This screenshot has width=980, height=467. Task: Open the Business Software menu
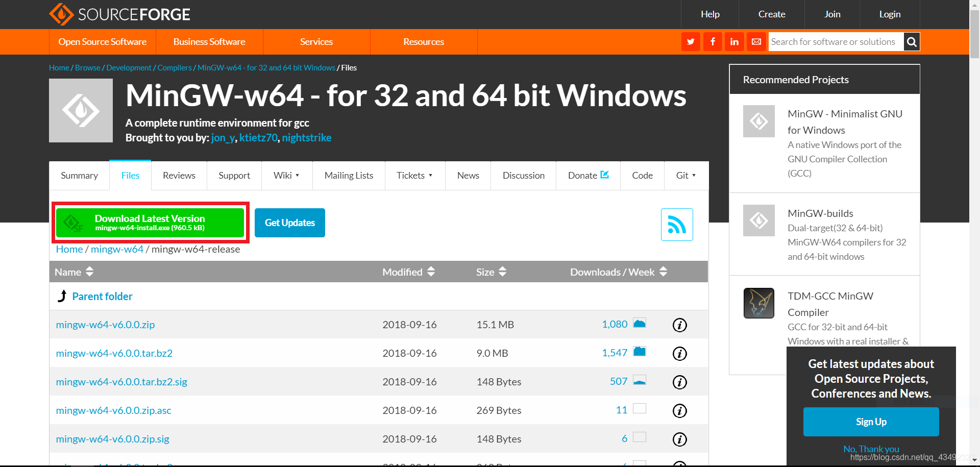coord(209,42)
